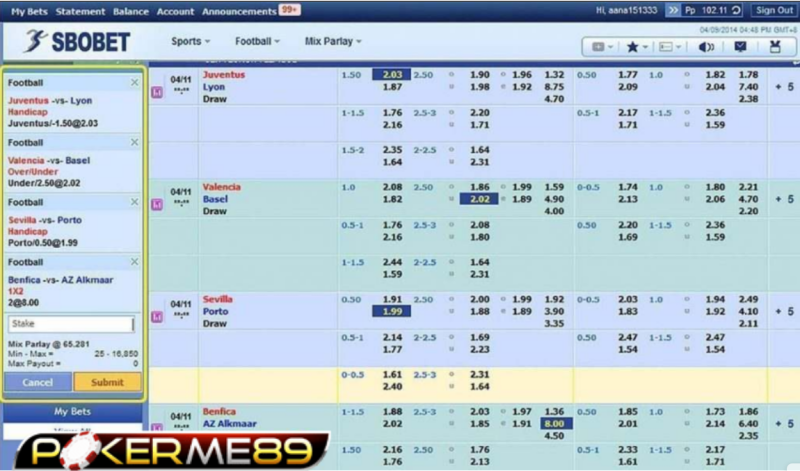Select Benfica 1X2 odds 1.36

pyautogui.click(x=554, y=411)
